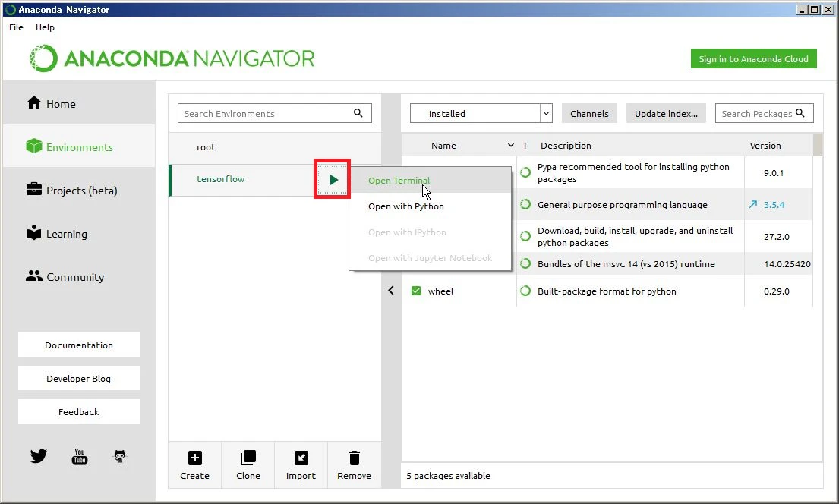The height and width of the screenshot is (504, 839).
Task: Choose Open with Python
Action: pyautogui.click(x=431, y=206)
